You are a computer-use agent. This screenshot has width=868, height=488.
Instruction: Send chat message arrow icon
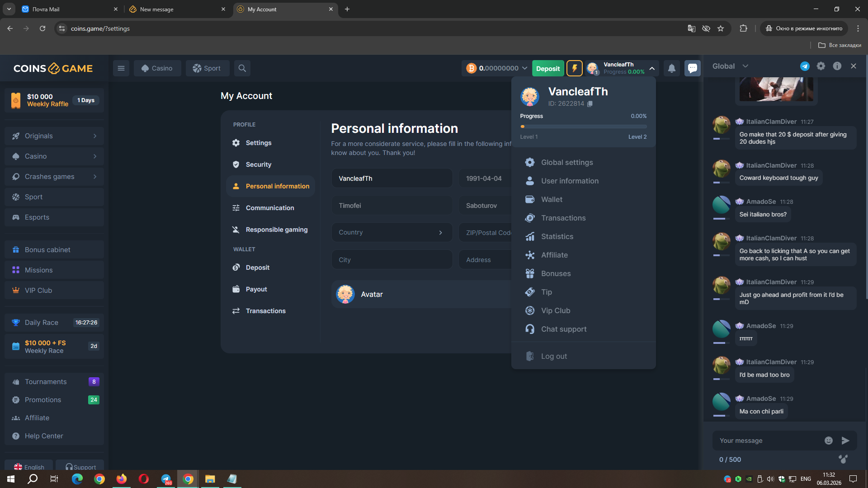pos(845,441)
